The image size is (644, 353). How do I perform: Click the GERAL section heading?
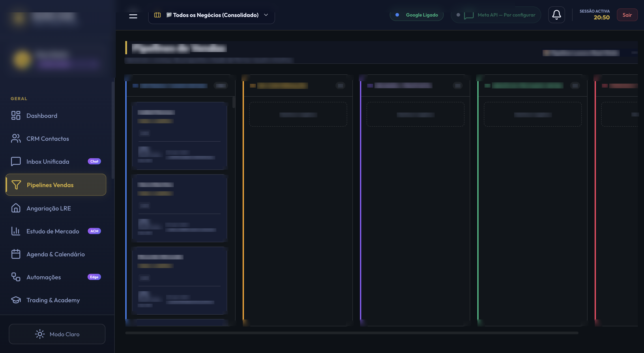click(19, 99)
